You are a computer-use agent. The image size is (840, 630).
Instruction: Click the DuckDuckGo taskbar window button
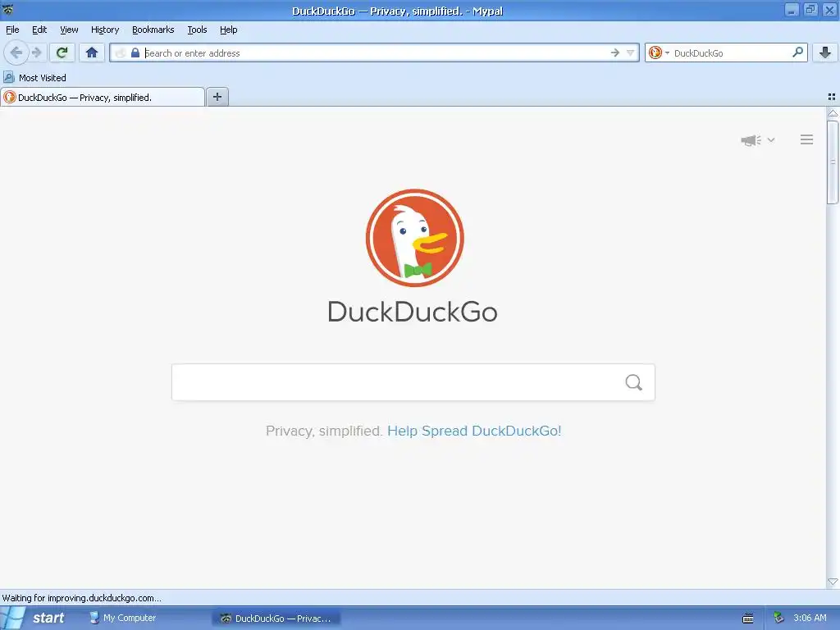[276, 619]
